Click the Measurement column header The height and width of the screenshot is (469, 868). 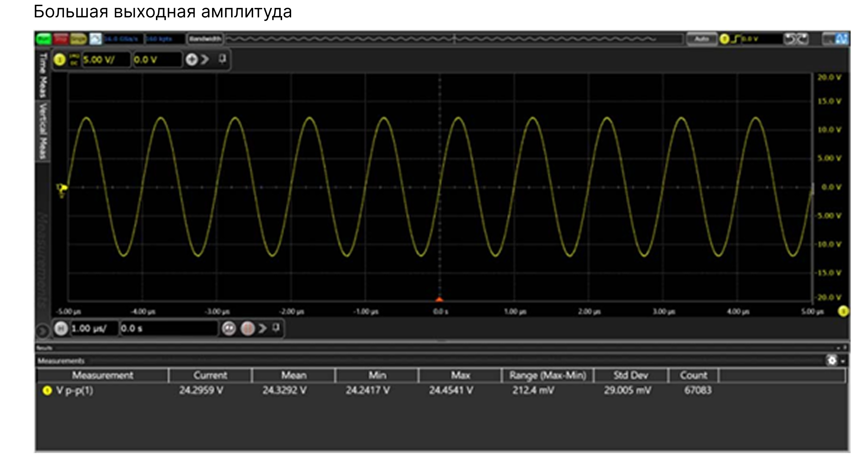103,375
